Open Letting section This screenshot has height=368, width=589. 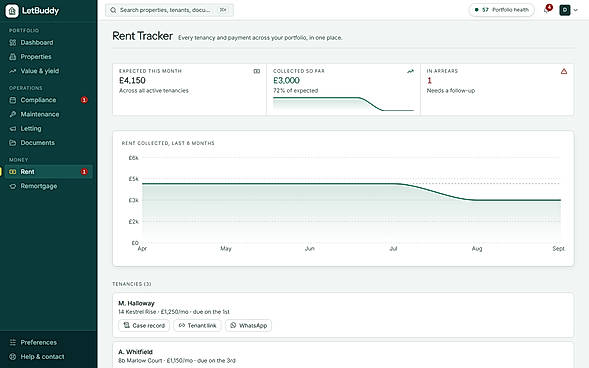coord(49,128)
